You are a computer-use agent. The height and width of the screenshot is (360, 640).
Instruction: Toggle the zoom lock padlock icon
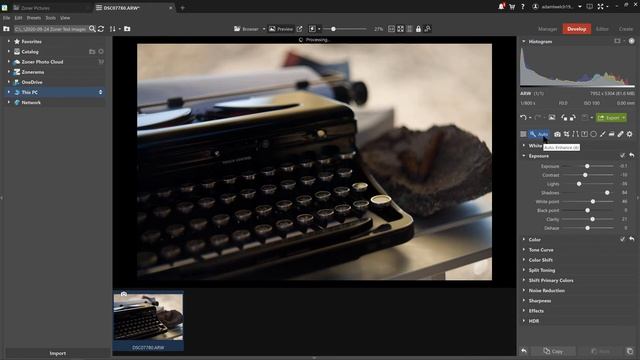tap(418, 29)
